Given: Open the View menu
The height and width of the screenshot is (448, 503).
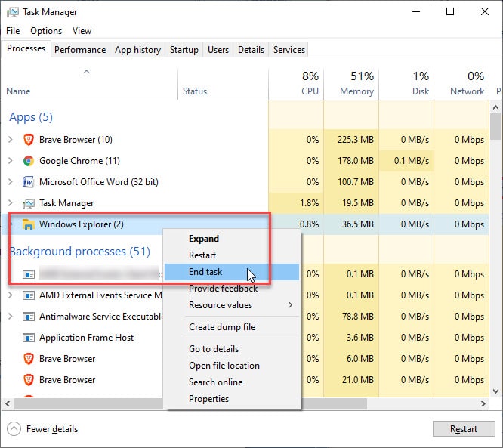Looking at the screenshot, I should 82,31.
